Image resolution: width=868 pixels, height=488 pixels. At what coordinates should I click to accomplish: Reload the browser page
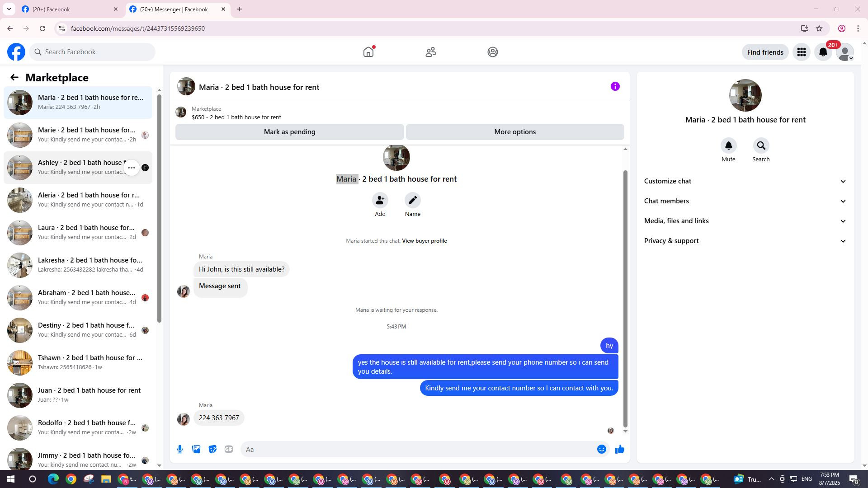[42, 28]
